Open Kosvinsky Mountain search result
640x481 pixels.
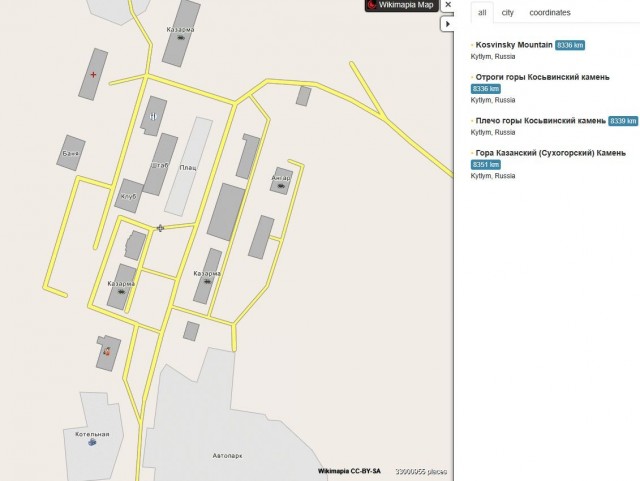tap(514, 45)
